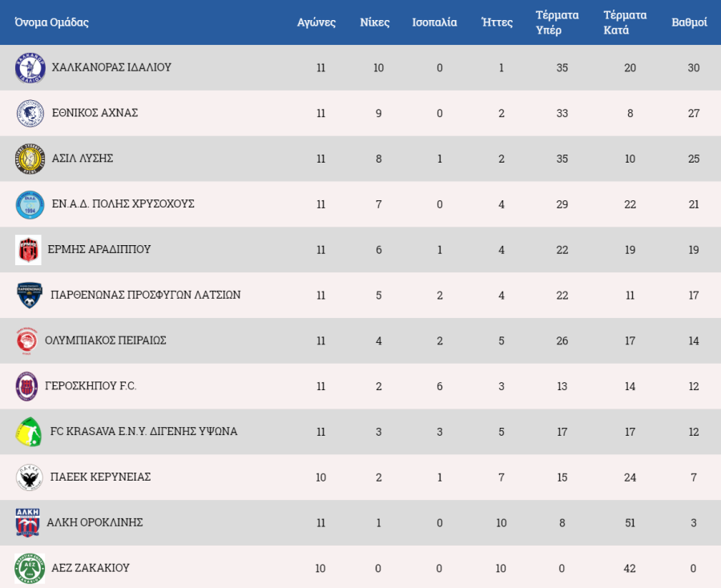
Task: Sort by Βαθμοί column header
Action: click(689, 22)
